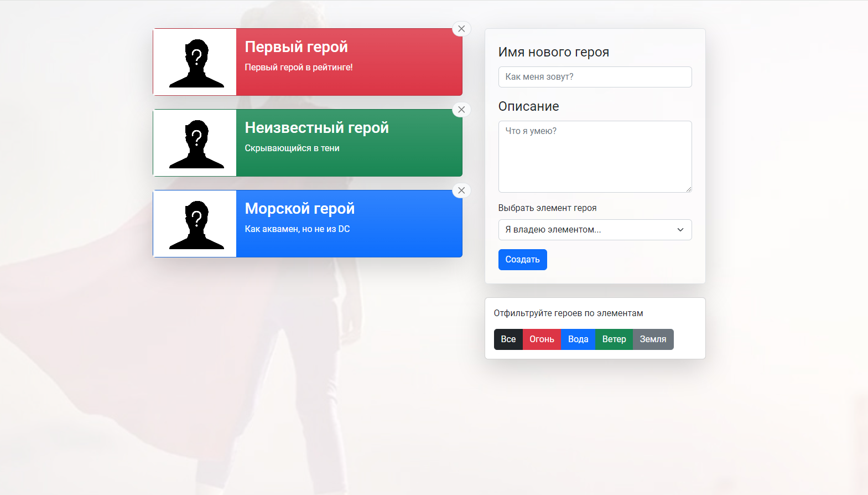
Task: Click text Первый герой в рейтинге!
Action: click(299, 68)
